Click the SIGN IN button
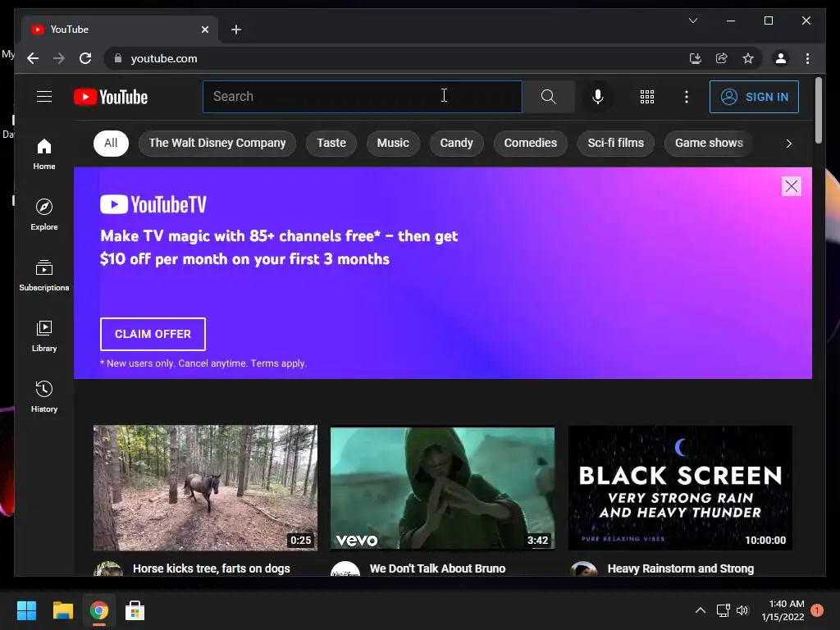Viewport: 840px width, 630px height. [x=754, y=97]
